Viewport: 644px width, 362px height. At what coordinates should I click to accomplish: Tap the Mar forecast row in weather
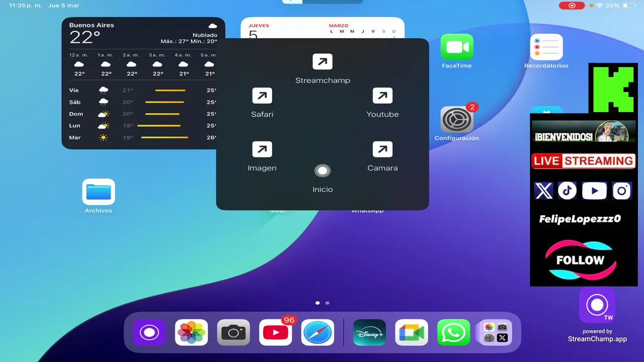[x=143, y=137]
